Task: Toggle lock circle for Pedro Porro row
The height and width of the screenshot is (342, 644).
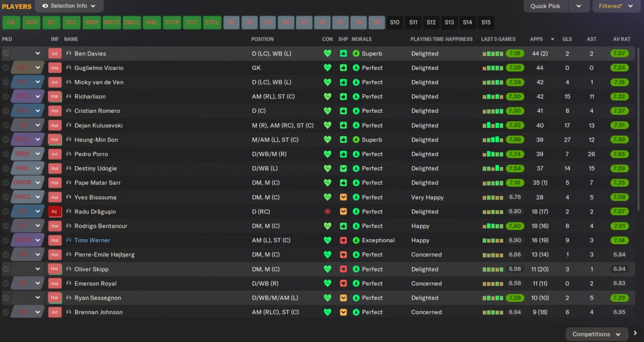Action: (6, 154)
